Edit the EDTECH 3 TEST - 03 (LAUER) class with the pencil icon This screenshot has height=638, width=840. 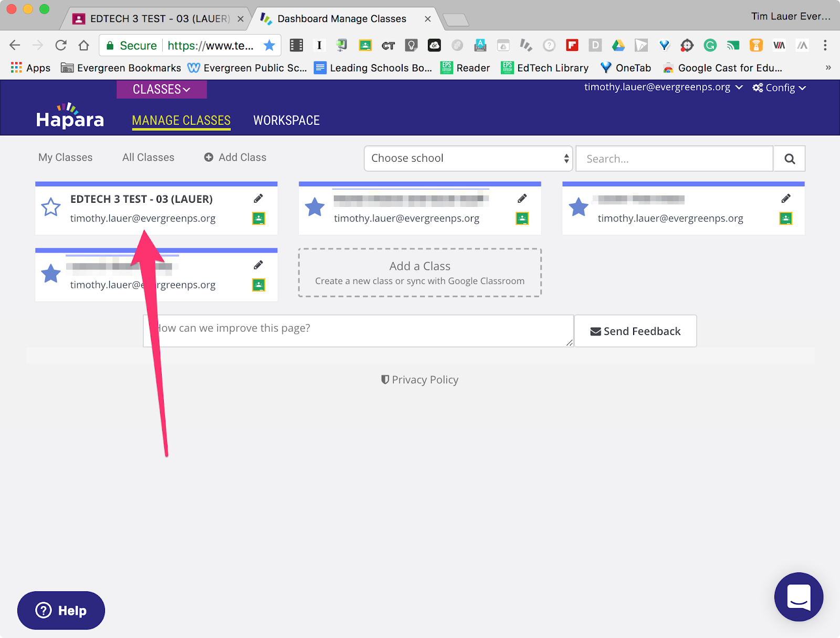point(258,198)
